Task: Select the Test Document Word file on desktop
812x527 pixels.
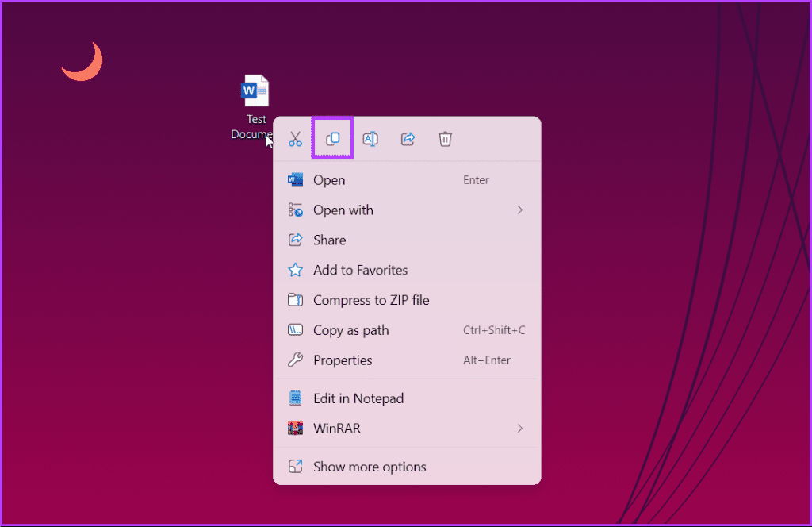Action: [x=255, y=92]
